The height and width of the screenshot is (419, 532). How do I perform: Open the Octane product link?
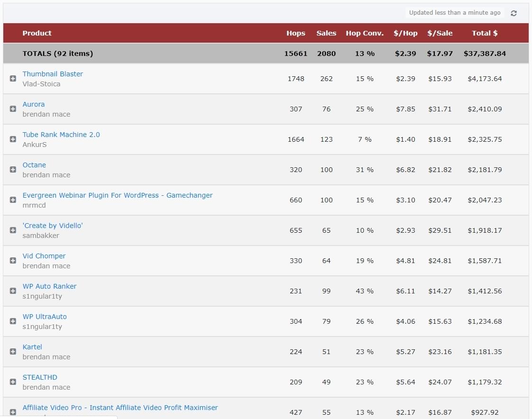(x=34, y=165)
